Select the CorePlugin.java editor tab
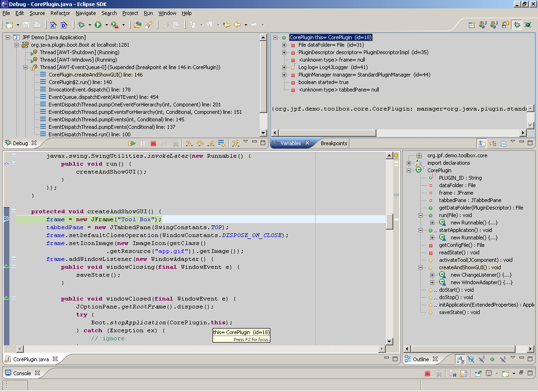 (31, 359)
